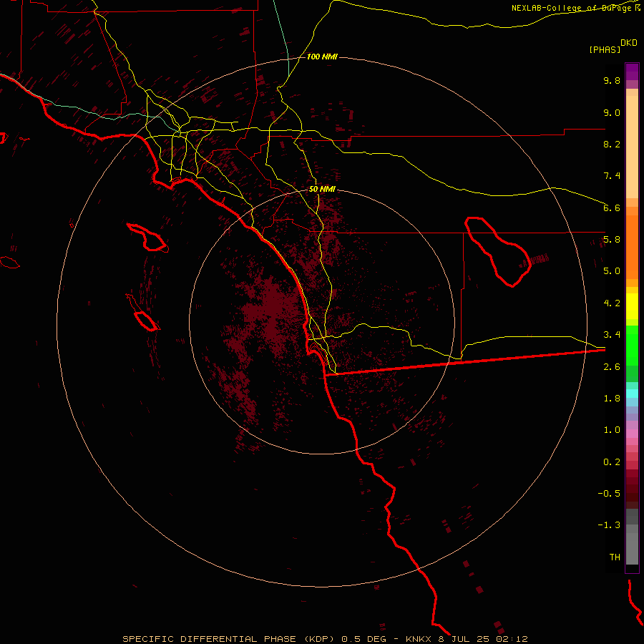Click the [PHAS] units label

coord(605,49)
